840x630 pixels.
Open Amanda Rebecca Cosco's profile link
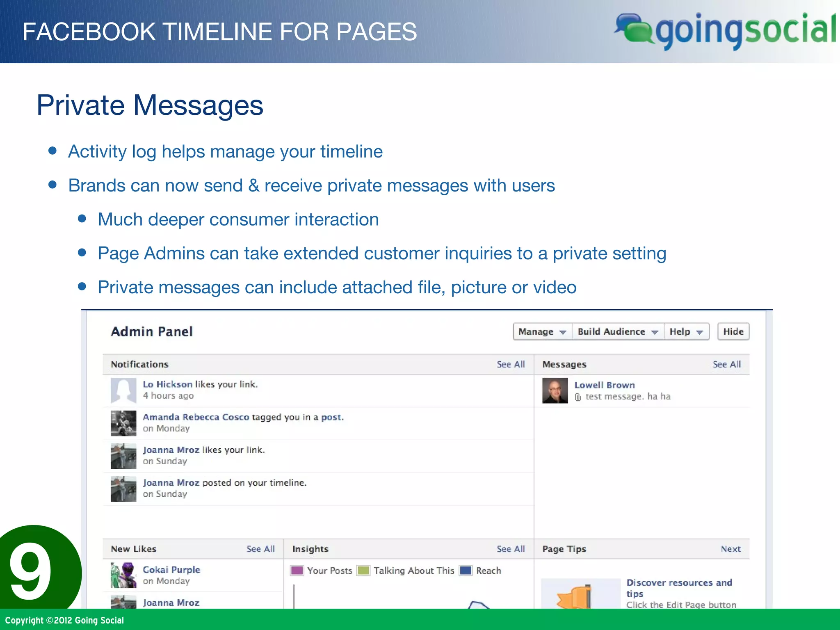coord(196,417)
